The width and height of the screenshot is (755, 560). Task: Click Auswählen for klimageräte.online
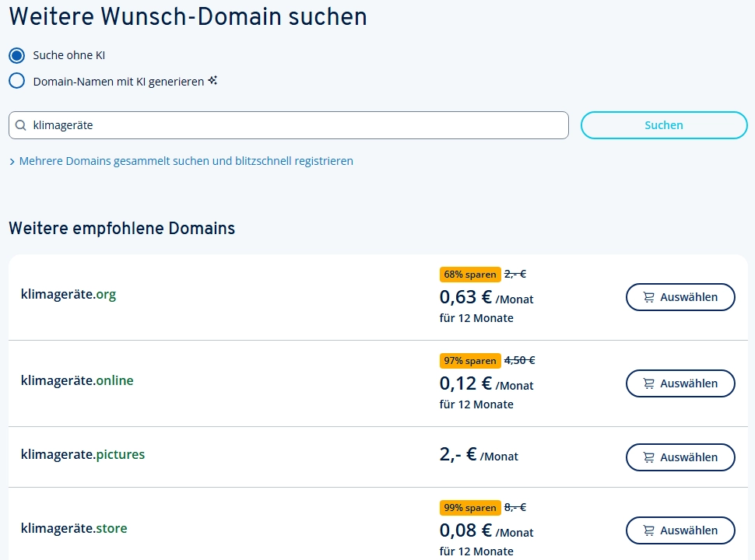680,383
